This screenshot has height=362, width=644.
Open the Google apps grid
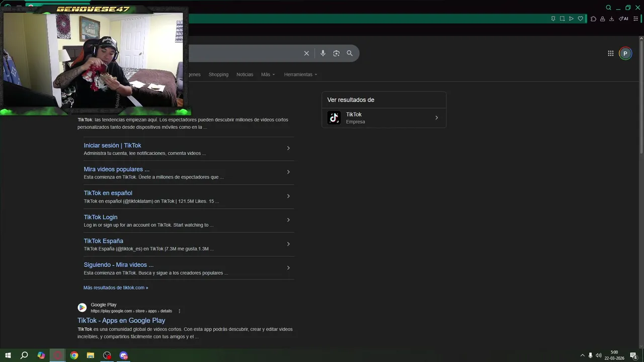tap(610, 53)
